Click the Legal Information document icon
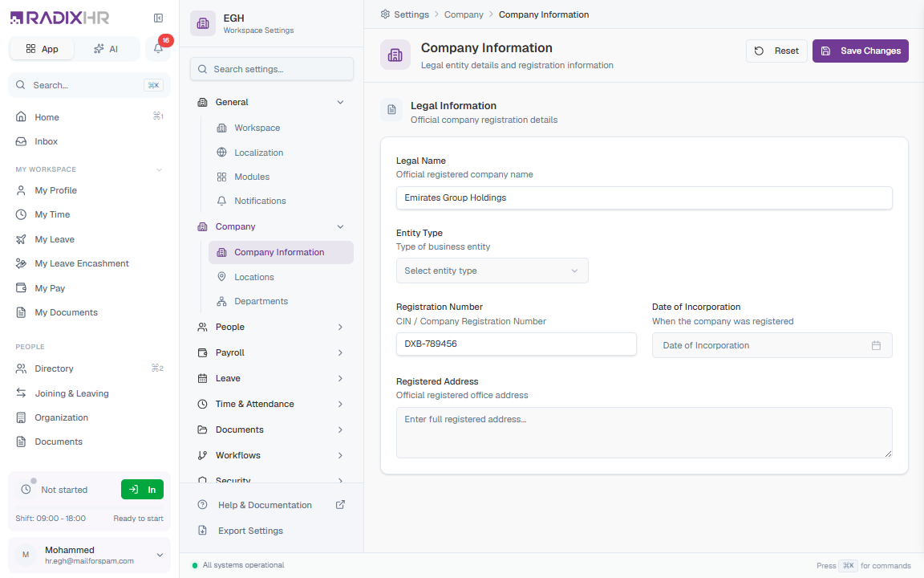The height and width of the screenshot is (578, 924). (x=391, y=110)
